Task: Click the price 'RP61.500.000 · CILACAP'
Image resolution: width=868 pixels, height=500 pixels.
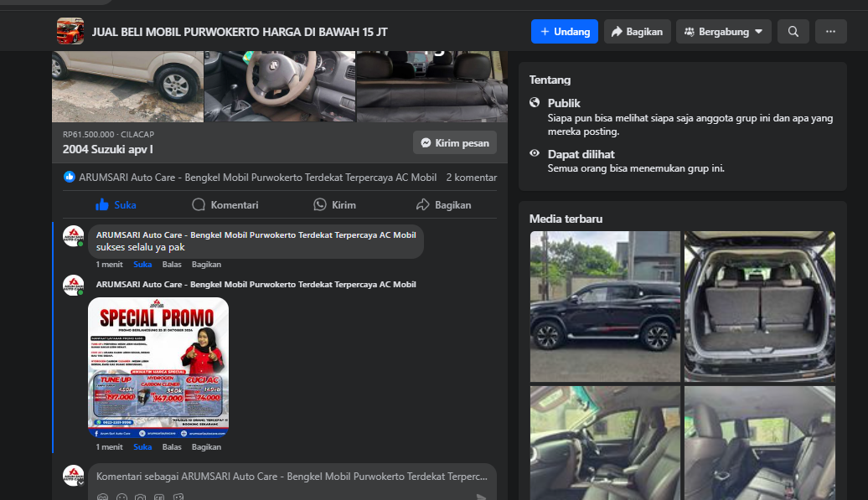Action: pos(109,134)
